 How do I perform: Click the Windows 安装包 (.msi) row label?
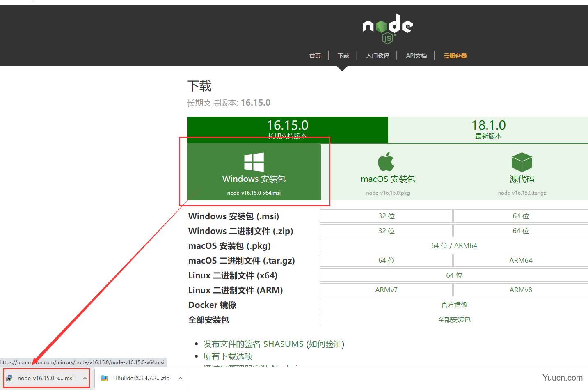233,216
